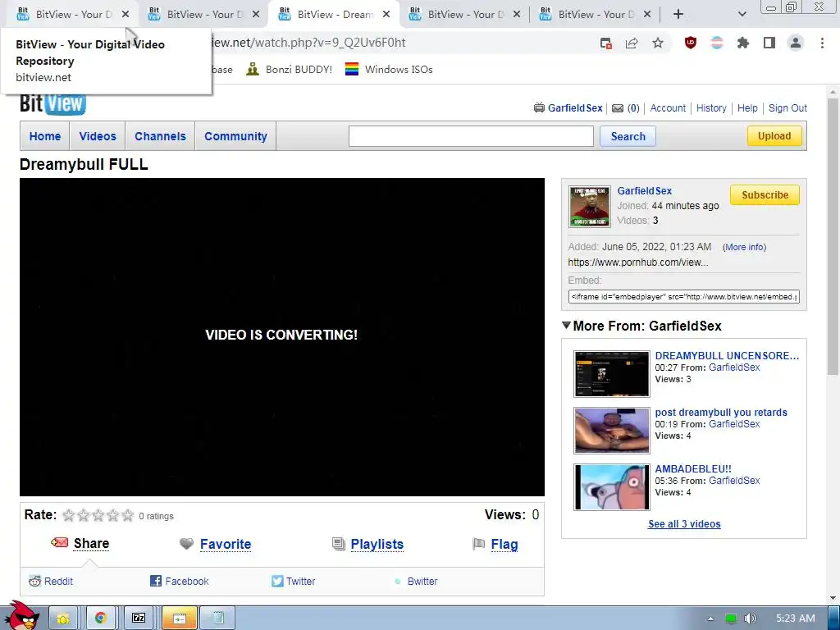840x630 pixels.
Task: Click the Share tab label
Action: (92, 543)
